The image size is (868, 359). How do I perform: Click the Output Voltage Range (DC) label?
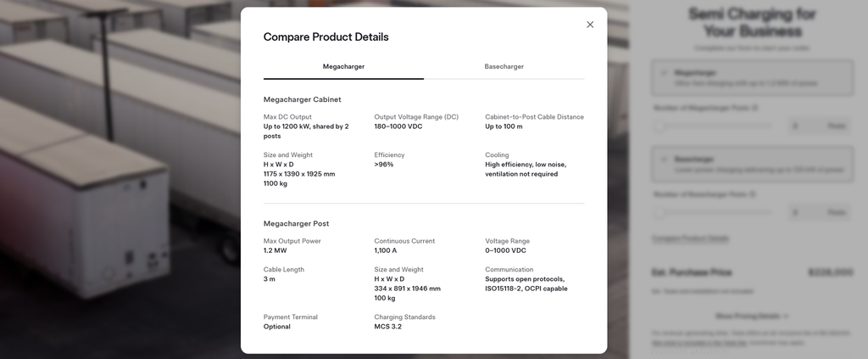(x=416, y=117)
